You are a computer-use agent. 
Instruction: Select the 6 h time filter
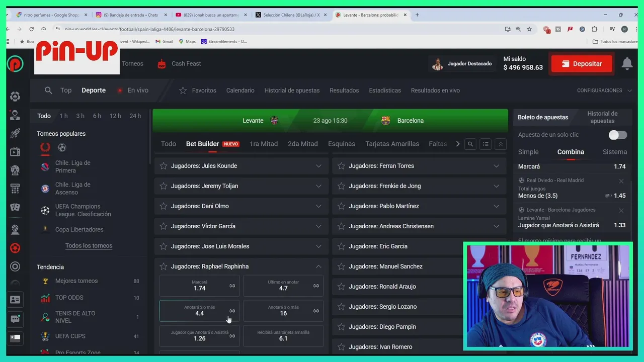(97, 116)
